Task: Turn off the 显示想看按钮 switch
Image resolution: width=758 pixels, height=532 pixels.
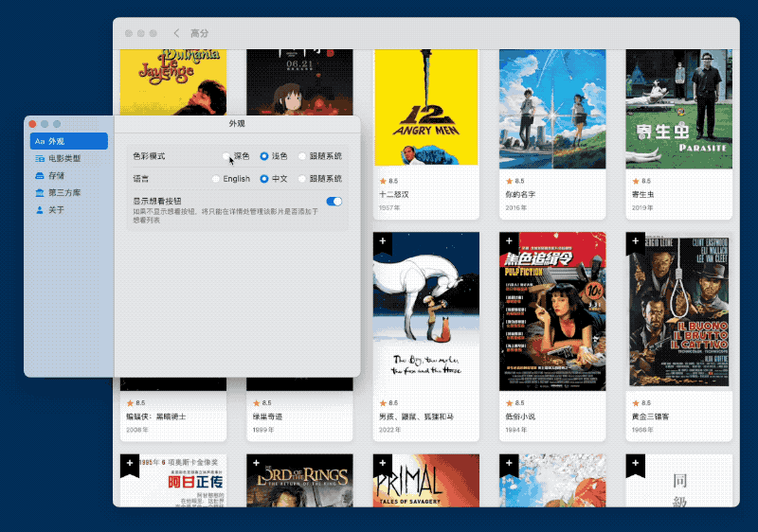Action: 334,202
